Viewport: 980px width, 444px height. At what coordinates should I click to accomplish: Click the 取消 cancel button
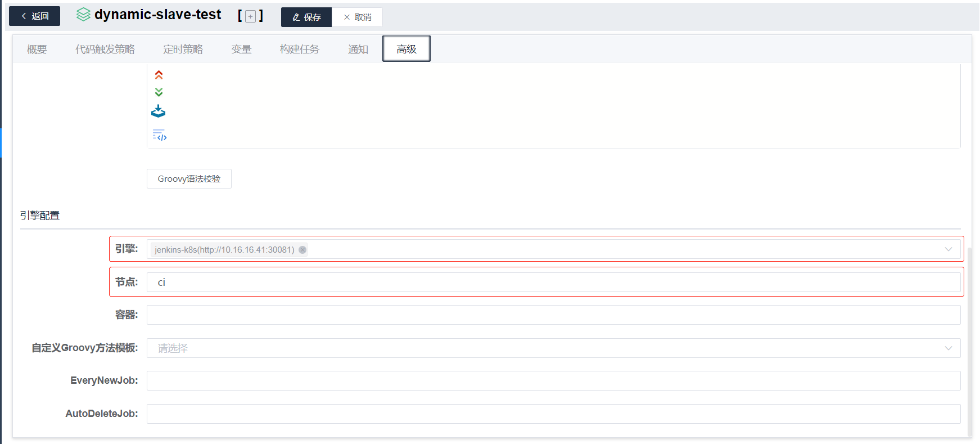[x=358, y=17]
